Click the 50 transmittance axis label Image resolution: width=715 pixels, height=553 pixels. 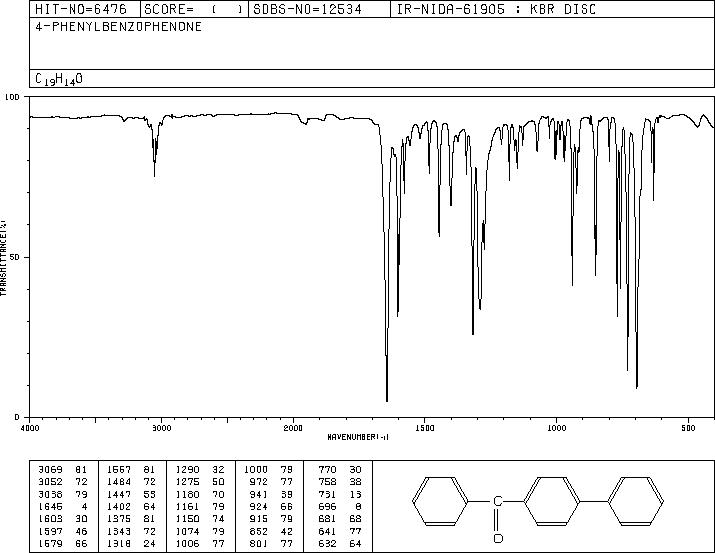pos(15,257)
